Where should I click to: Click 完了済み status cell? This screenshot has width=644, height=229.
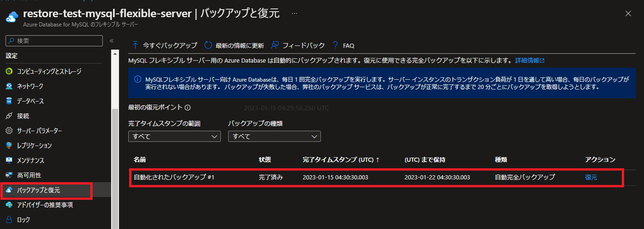point(271,177)
